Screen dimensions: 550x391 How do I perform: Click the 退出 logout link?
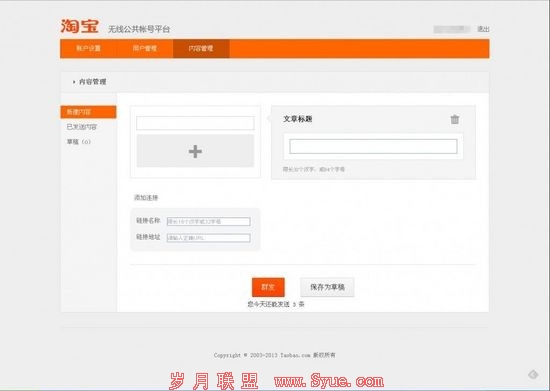point(483,29)
